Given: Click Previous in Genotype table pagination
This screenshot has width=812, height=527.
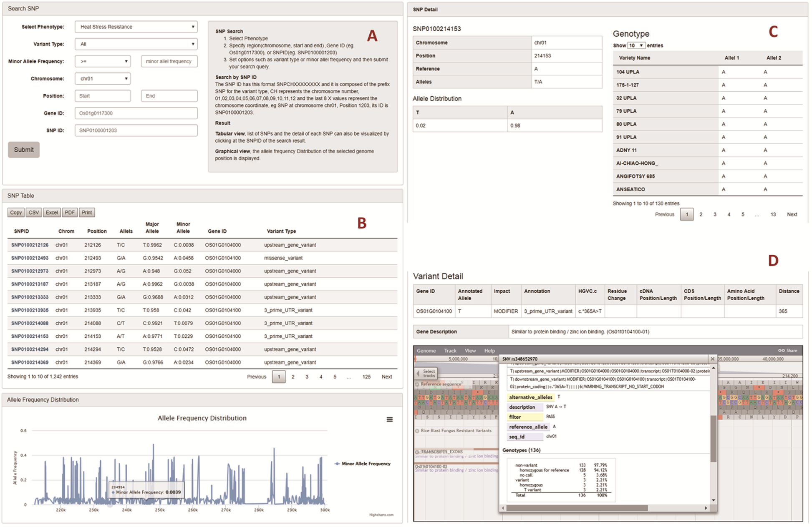Looking at the screenshot, I should tap(665, 214).
